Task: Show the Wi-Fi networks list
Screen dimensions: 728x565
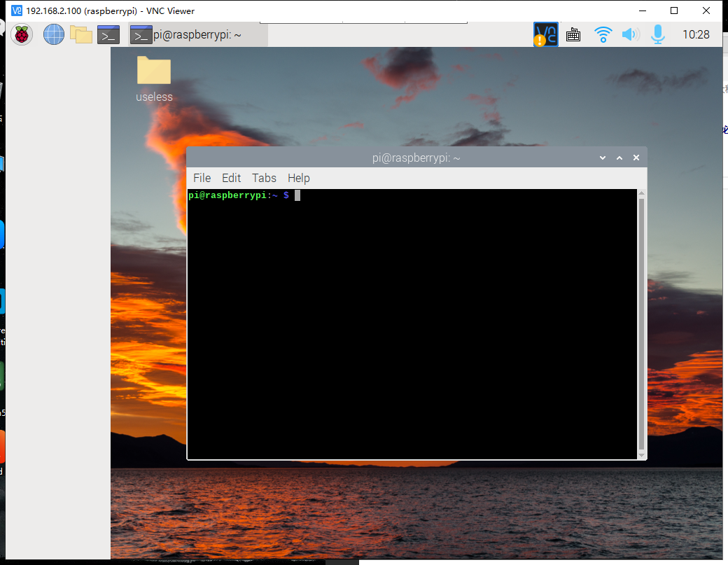Action: click(603, 34)
